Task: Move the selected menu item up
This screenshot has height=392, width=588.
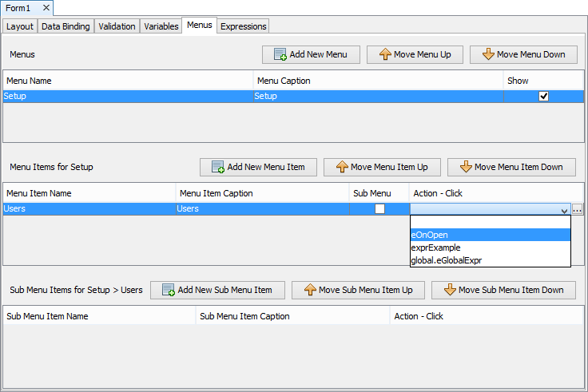Action: coord(381,167)
